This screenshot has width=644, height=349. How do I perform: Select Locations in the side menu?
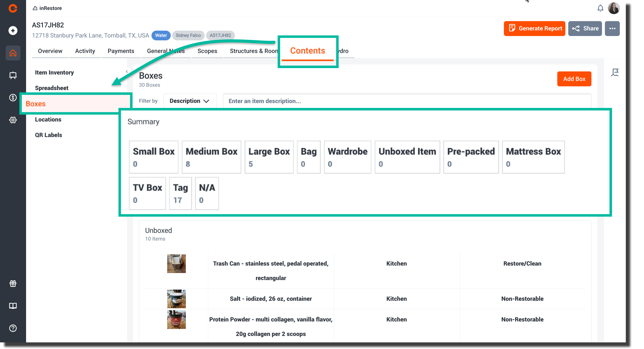point(48,119)
